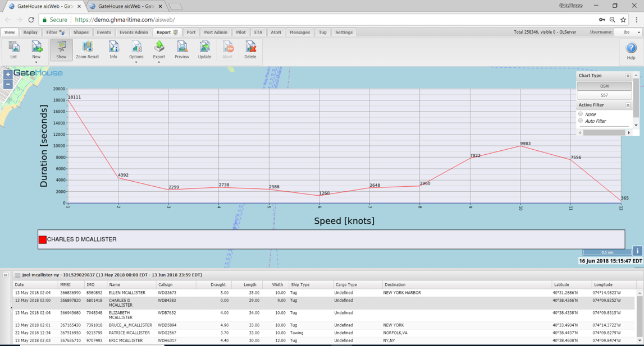Open the Username jbo dropdown
Image resolution: width=644 pixels, height=346 pixels.
(x=628, y=33)
